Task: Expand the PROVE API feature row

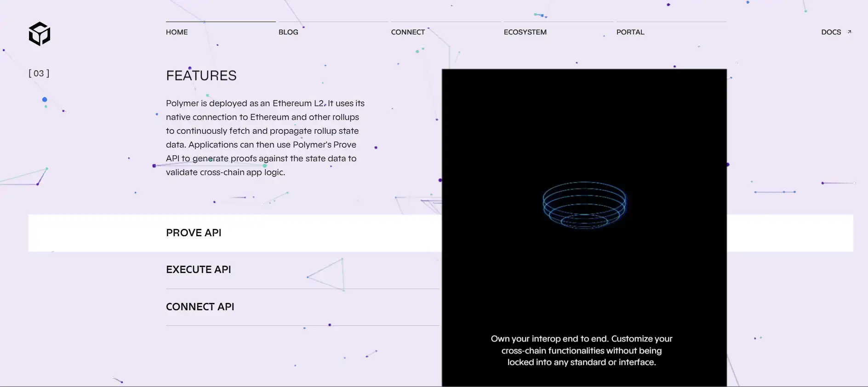Action: pyautogui.click(x=194, y=233)
